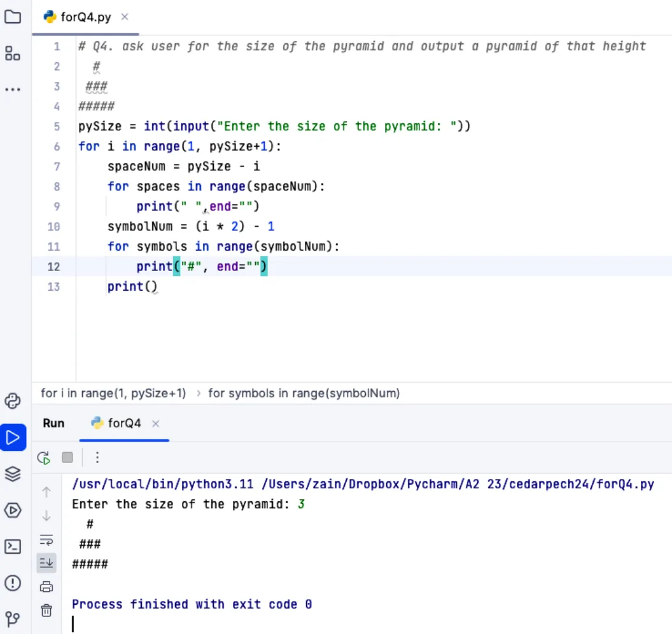
Task: Click 'for symbols in range(symbolNum):' code line
Action: [x=223, y=246]
